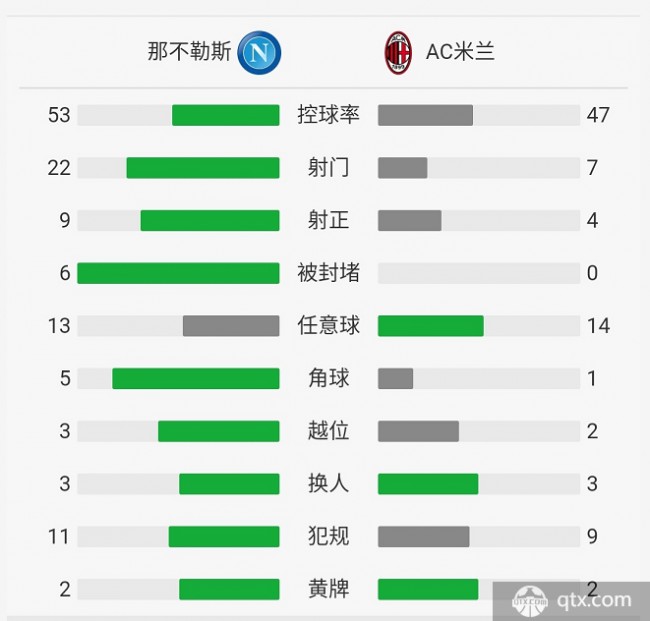Select the 任意球 free kicks label
The height and width of the screenshot is (621, 650).
328,325
